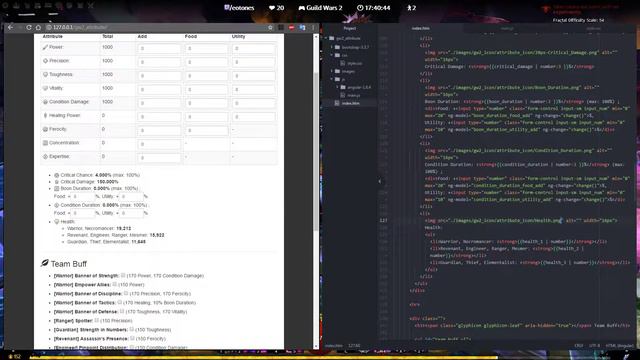
Task: Enable Assassin's Presence checkbox
Action: click(x=132, y=338)
